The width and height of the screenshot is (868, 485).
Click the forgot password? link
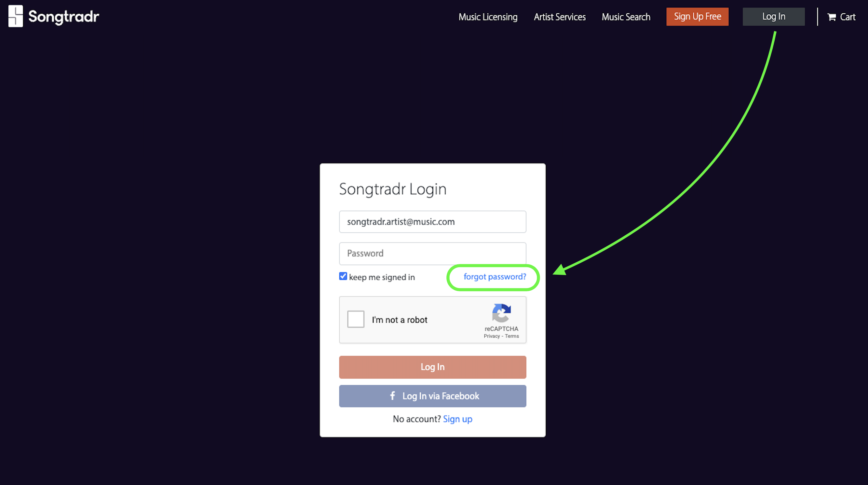click(495, 277)
